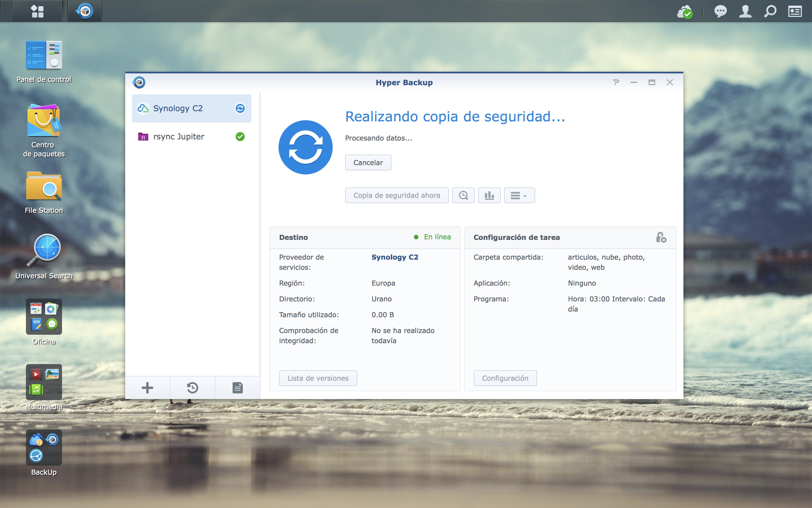
Task: Click the Ninguno application value
Action: click(582, 283)
